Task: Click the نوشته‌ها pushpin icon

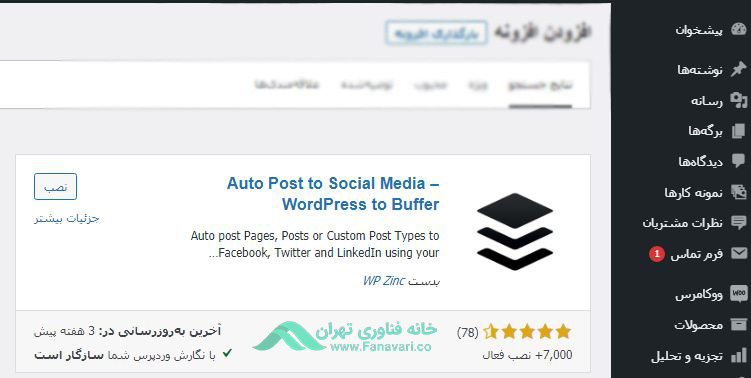Action: coord(739,69)
